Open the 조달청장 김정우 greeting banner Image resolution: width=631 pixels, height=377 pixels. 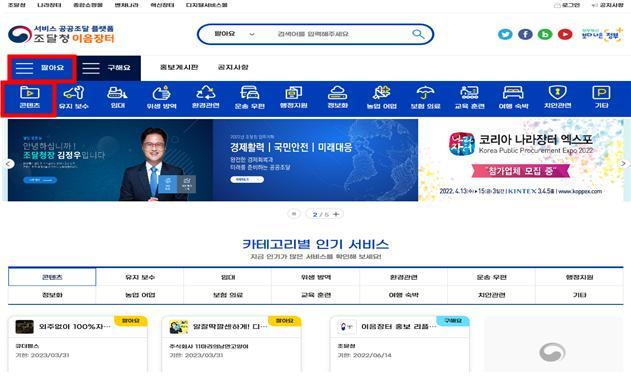click(110, 160)
